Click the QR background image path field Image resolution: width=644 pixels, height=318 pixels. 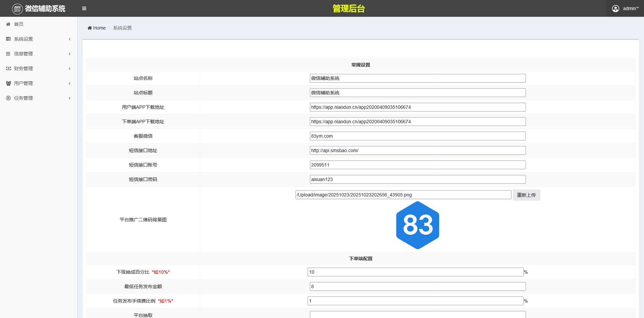(x=403, y=195)
